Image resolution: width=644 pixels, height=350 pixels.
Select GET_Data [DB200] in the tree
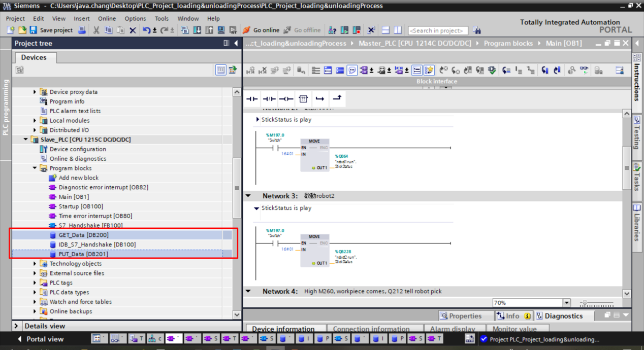tap(84, 235)
